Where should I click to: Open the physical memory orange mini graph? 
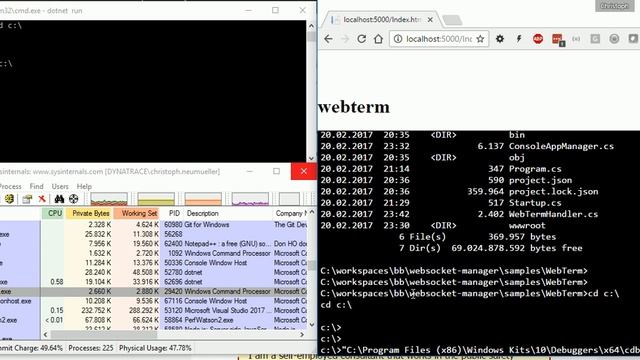[203, 199]
